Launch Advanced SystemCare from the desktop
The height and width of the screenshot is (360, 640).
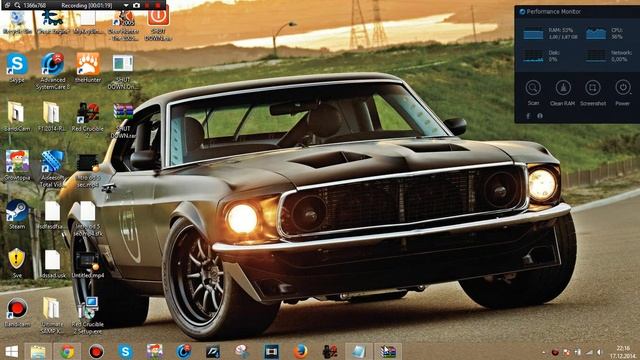pos(52,71)
